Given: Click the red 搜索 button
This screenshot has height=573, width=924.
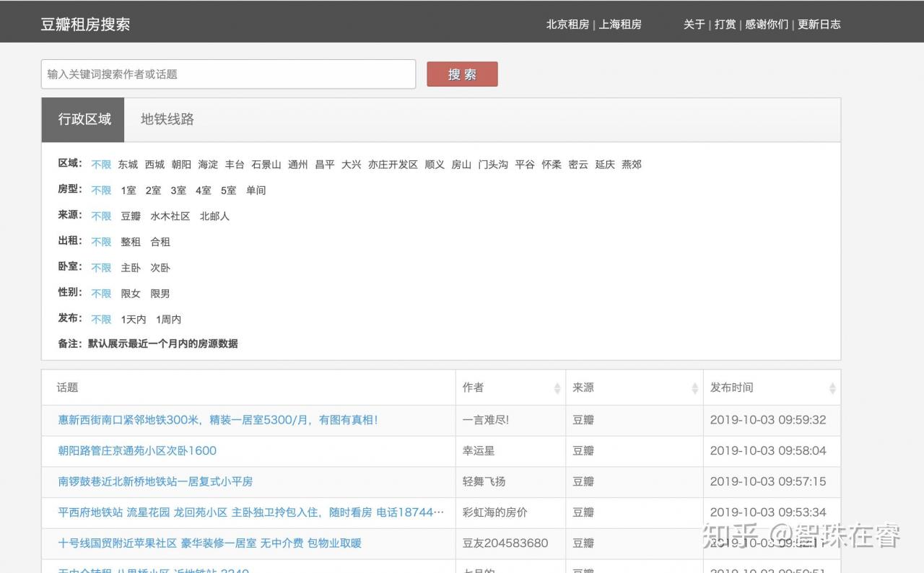Looking at the screenshot, I should 462,74.
